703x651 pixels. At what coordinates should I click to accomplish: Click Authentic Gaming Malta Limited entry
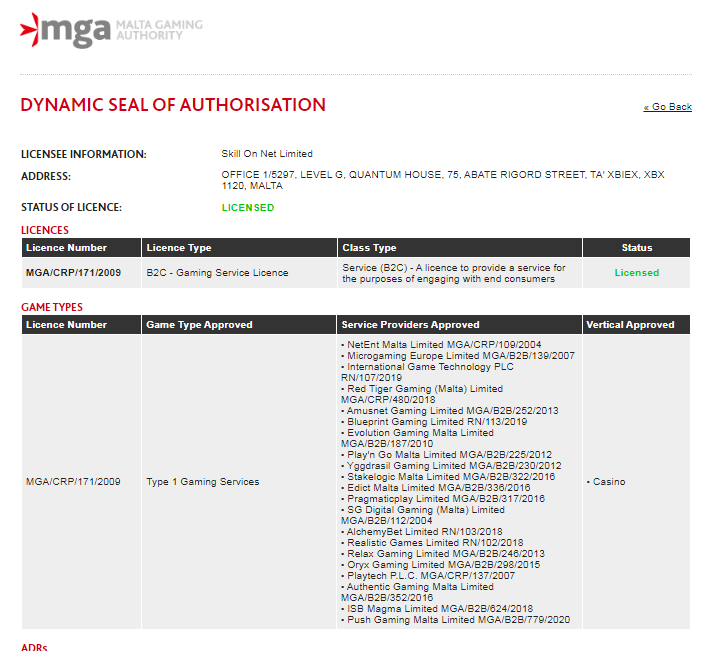click(x=417, y=592)
